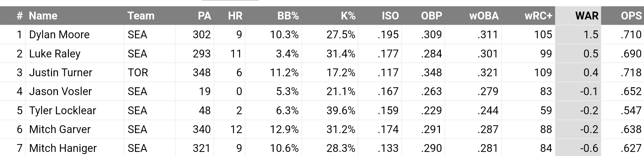The height and width of the screenshot is (156, 644).
Task: Click TOR team for Justin Turner
Action: pyautogui.click(x=137, y=73)
